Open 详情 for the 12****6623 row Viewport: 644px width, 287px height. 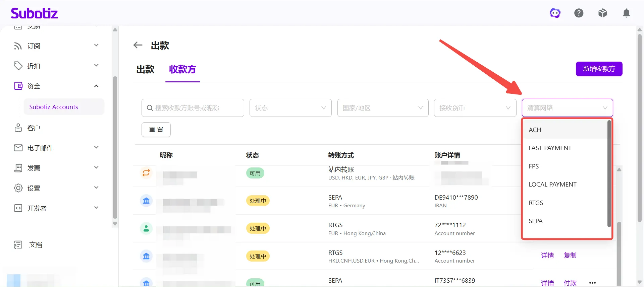coord(547,255)
